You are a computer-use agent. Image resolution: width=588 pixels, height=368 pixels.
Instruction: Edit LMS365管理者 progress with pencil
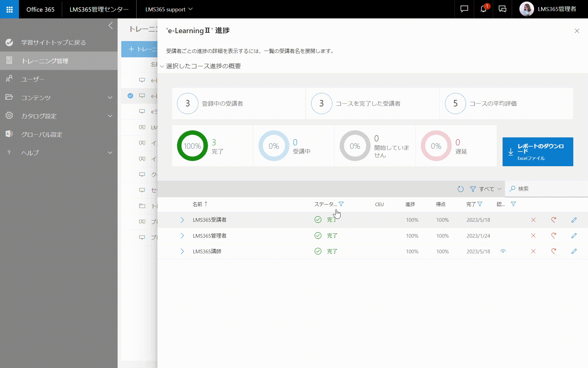click(x=574, y=236)
